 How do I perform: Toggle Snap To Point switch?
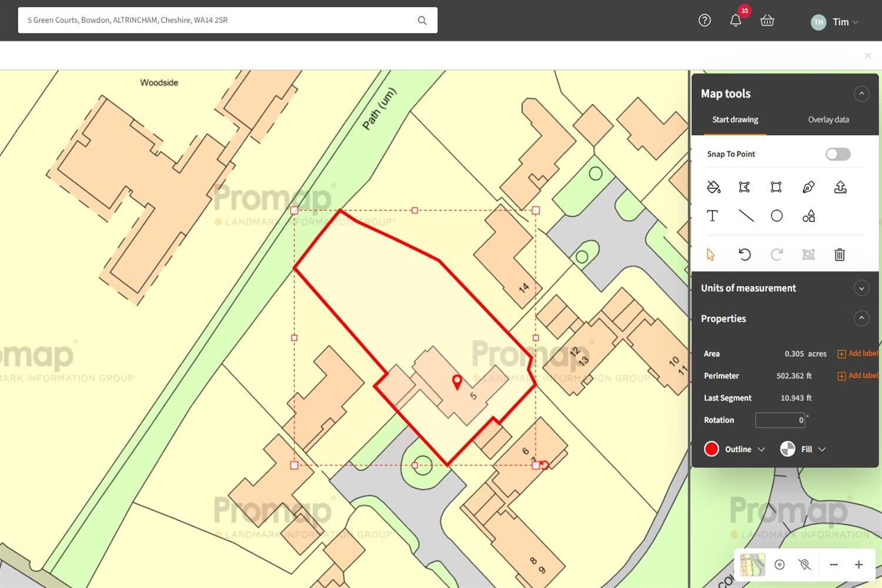tap(837, 154)
